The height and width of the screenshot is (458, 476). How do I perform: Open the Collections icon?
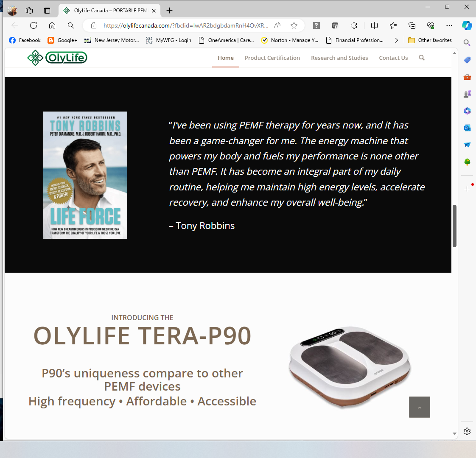pyautogui.click(x=412, y=25)
